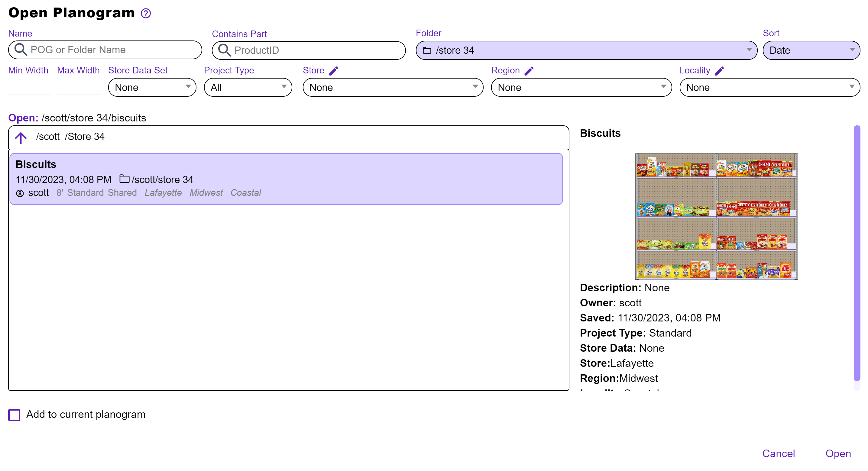868x471 pixels.
Task: Click the Locality edit pencil icon
Action: 719,71
